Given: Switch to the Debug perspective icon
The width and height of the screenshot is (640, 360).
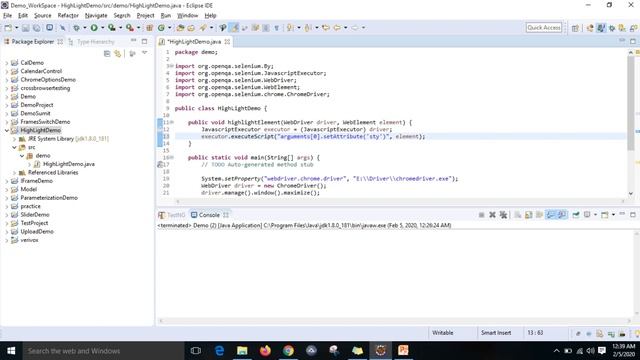Looking at the screenshot, I should click(x=611, y=28).
